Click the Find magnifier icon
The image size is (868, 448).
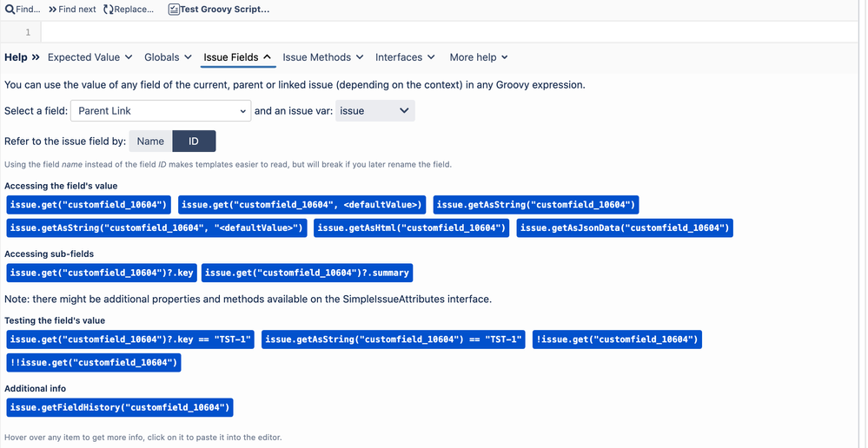pyautogui.click(x=10, y=10)
